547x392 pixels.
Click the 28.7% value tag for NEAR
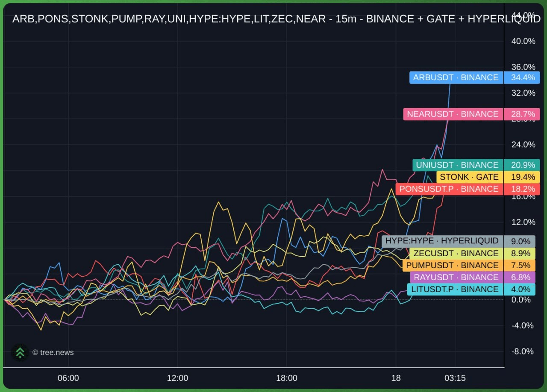pos(522,114)
